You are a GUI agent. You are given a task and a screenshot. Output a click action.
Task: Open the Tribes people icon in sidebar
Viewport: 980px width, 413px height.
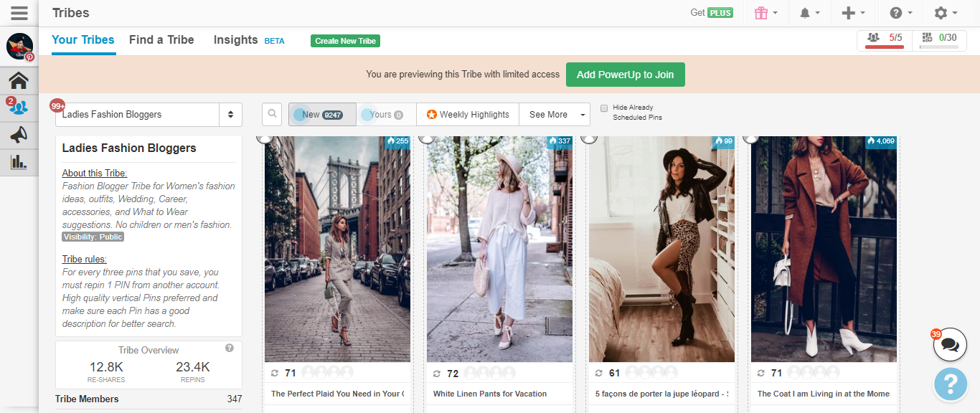19,108
